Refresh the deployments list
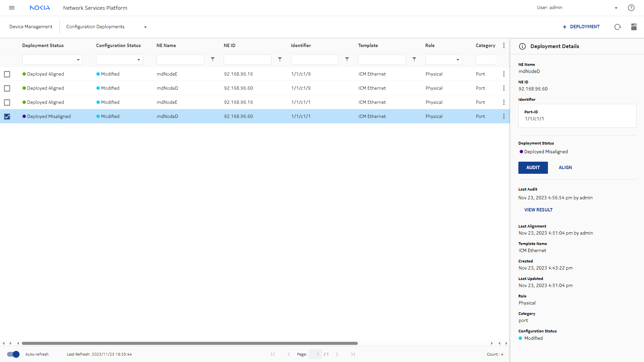 [x=617, y=27]
